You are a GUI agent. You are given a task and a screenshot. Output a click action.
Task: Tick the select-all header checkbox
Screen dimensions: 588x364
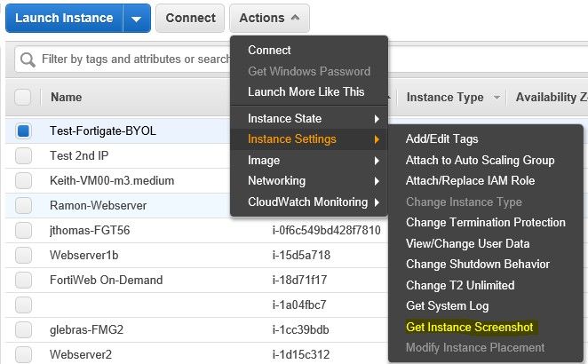(x=23, y=98)
